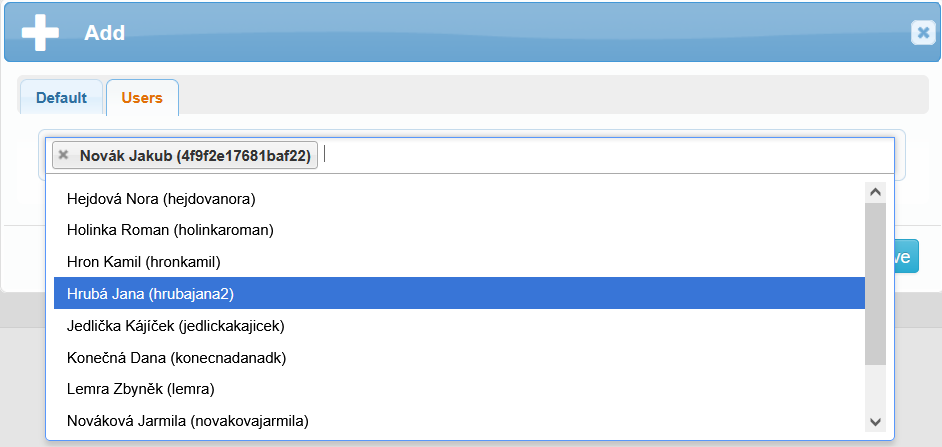Focus the user search input field
The image size is (942, 447).
click(600, 155)
